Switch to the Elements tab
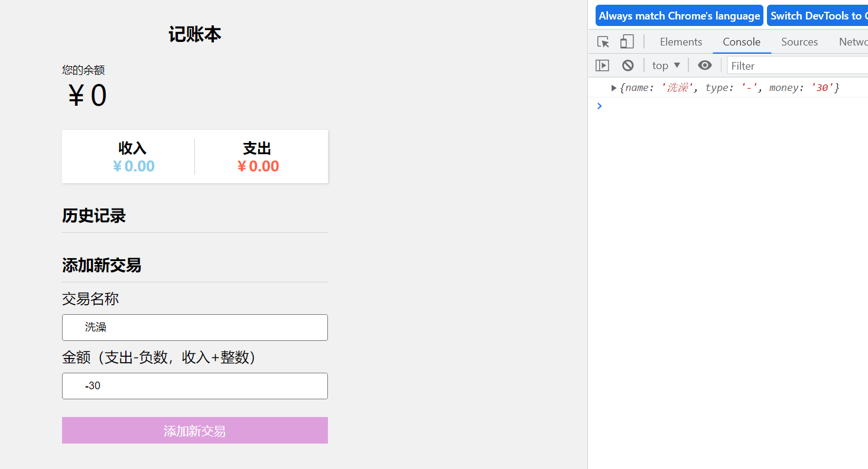This screenshot has width=868, height=469. click(681, 42)
